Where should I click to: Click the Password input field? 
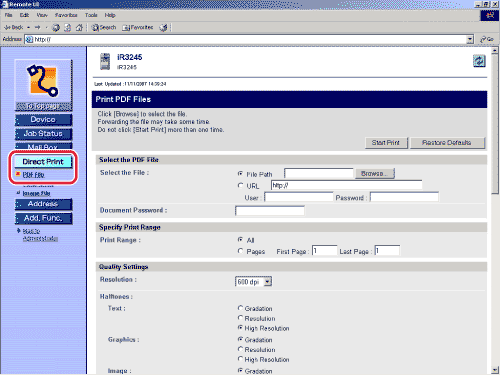(x=404, y=197)
